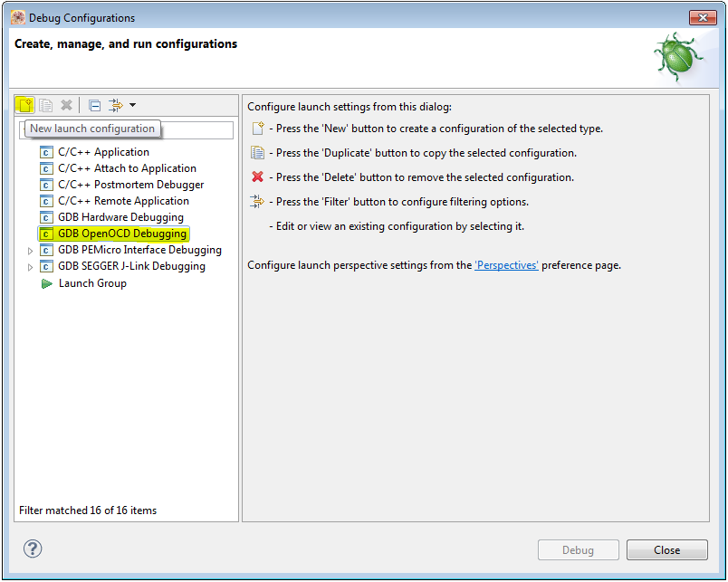Select C/C++ Application configuration type

[103, 152]
